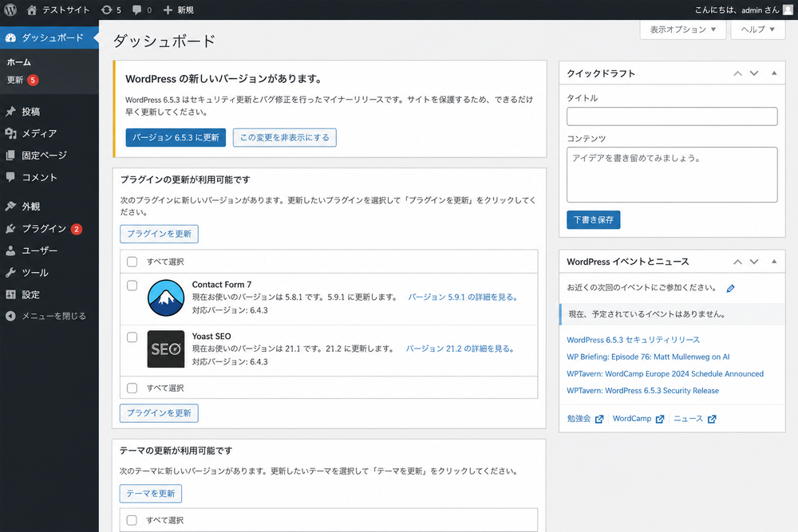Image resolution: width=798 pixels, height=532 pixels.
Task: Click the Yoast SEO plugin logo
Action: point(166,349)
